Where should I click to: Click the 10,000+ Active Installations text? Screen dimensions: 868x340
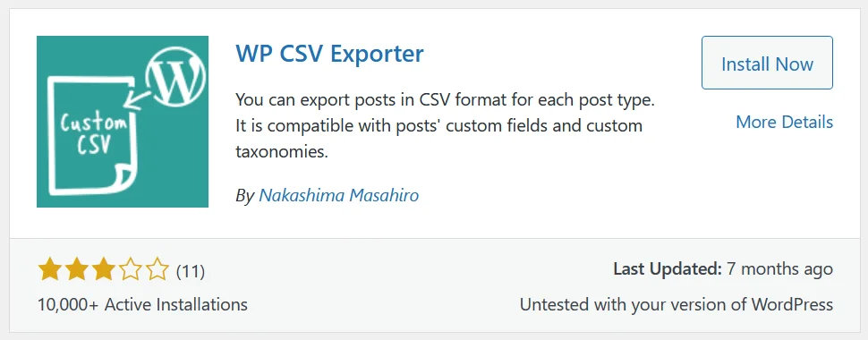tap(142, 304)
